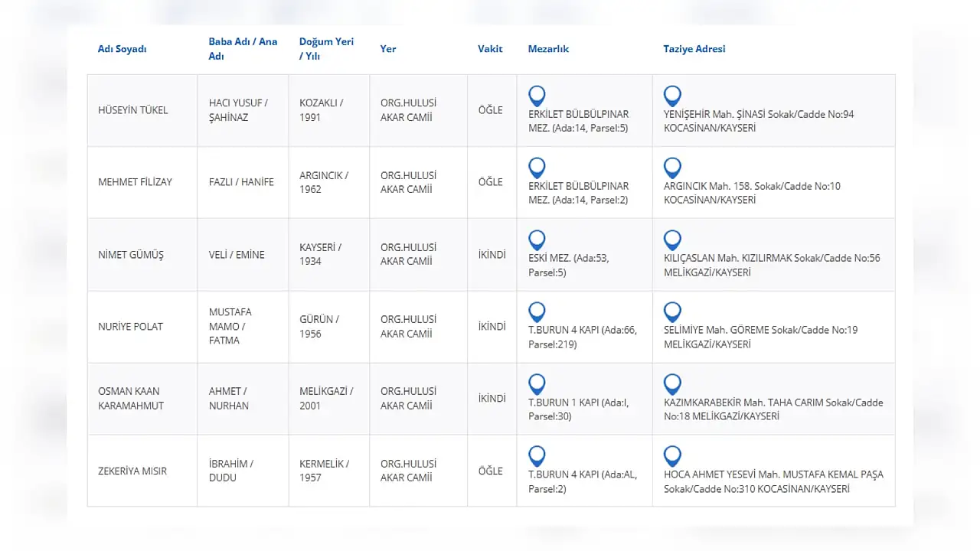Click cemetery pin in Nuriye Polat row
Screen dimensions: 980x551
[x=537, y=312]
